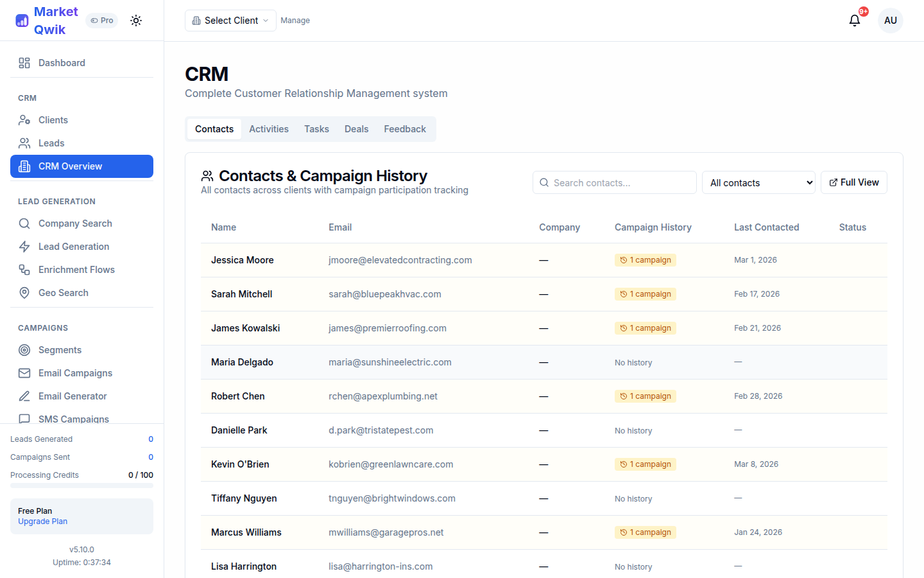
Task: Click the Search contacts input field
Action: pos(614,182)
